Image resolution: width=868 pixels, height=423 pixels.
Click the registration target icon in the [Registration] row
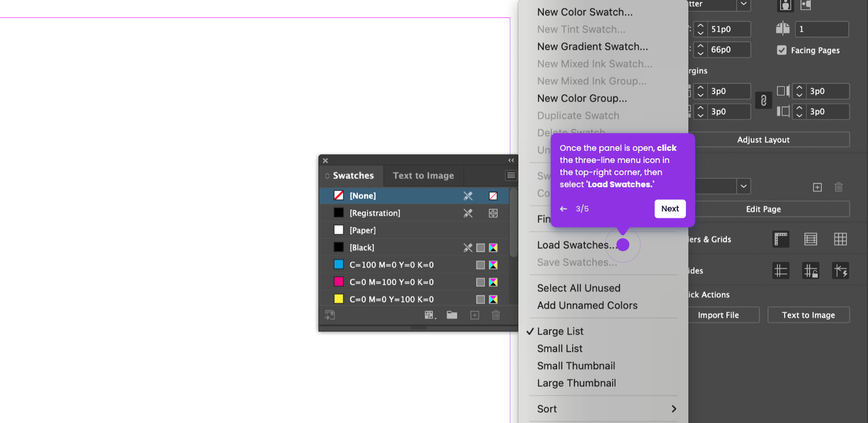(493, 213)
